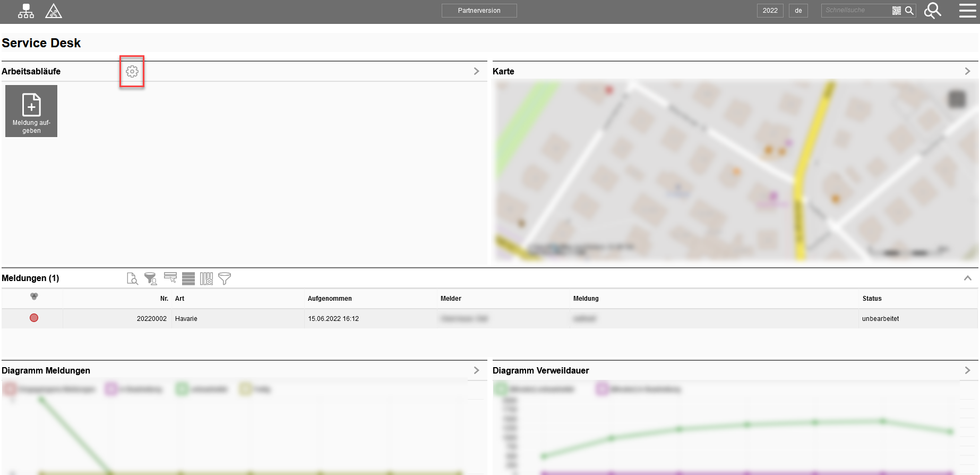
Task: Click the 'Meldungen (1)' panel title
Action: point(30,278)
